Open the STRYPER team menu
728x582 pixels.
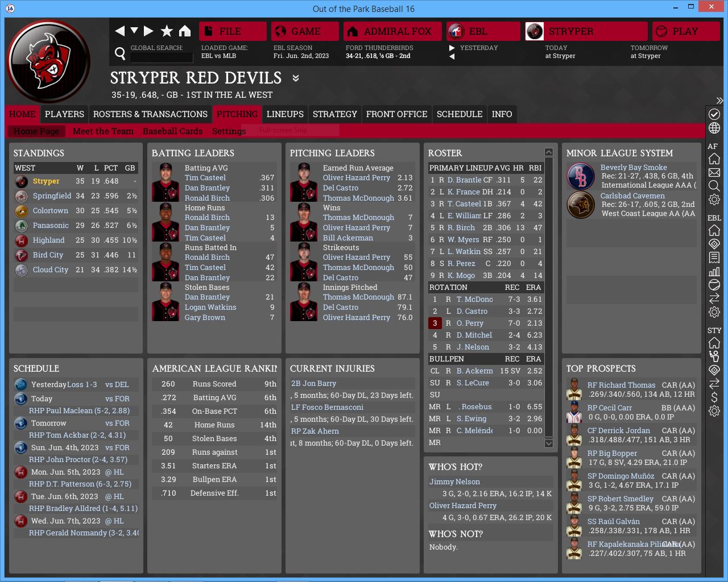pyautogui.click(x=586, y=31)
